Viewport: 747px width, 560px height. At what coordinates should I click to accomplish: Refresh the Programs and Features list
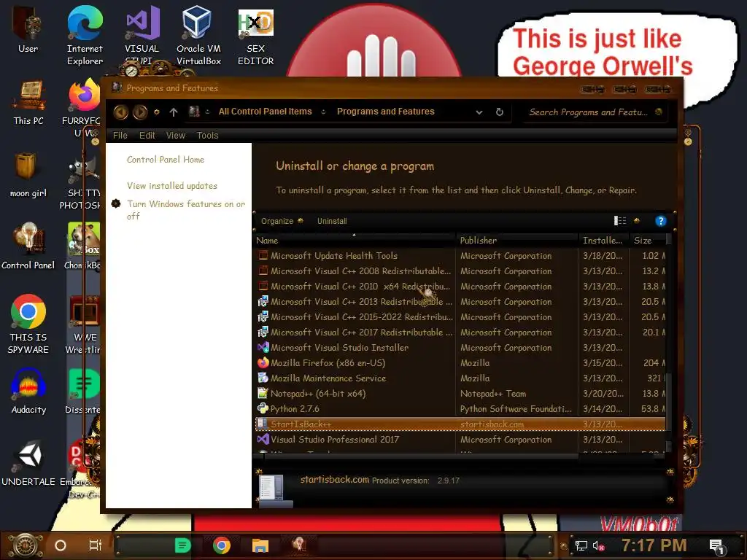pyautogui.click(x=499, y=112)
